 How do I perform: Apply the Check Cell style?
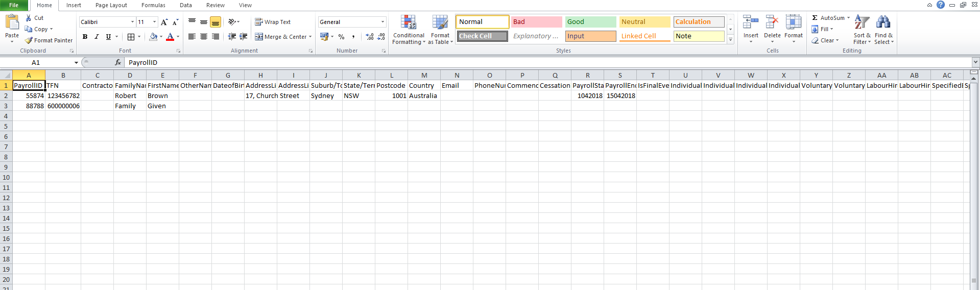(482, 36)
